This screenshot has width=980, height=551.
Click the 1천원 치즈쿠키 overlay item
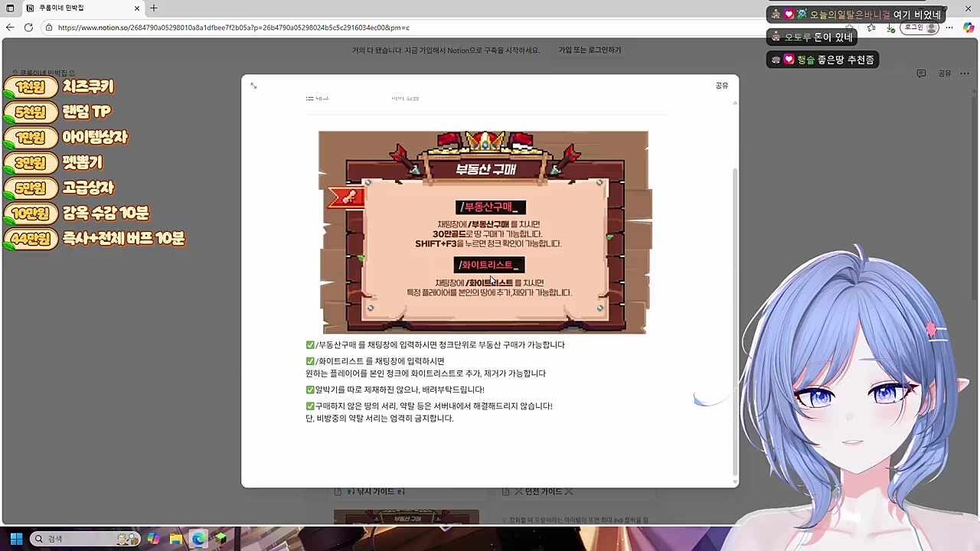pos(59,87)
